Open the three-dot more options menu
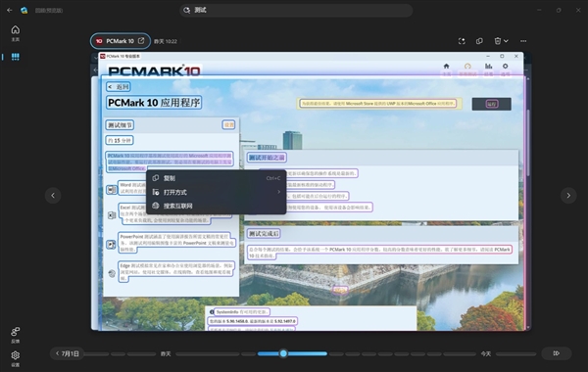This screenshot has width=588, height=372. point(523,41)
